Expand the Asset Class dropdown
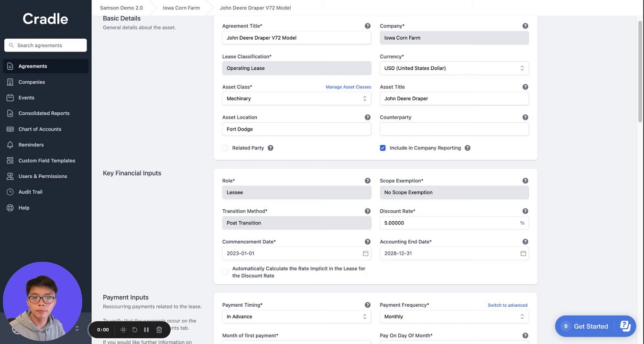 (296, 98)
